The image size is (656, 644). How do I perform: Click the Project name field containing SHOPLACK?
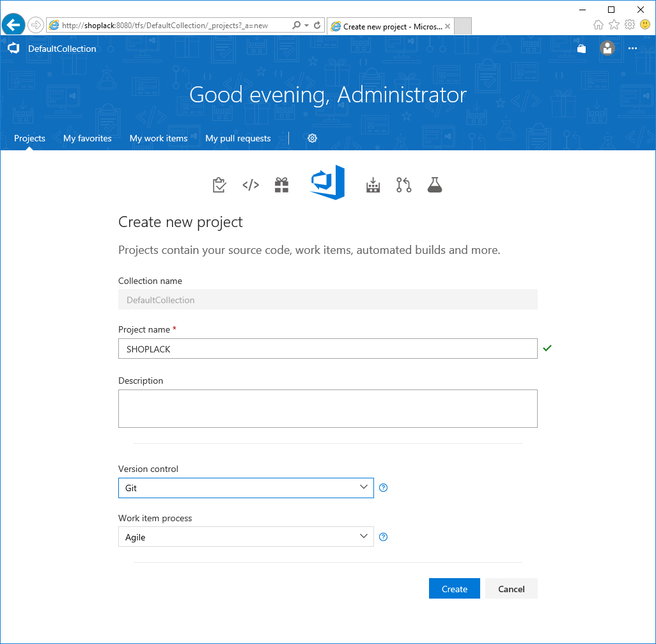point(327,349)
